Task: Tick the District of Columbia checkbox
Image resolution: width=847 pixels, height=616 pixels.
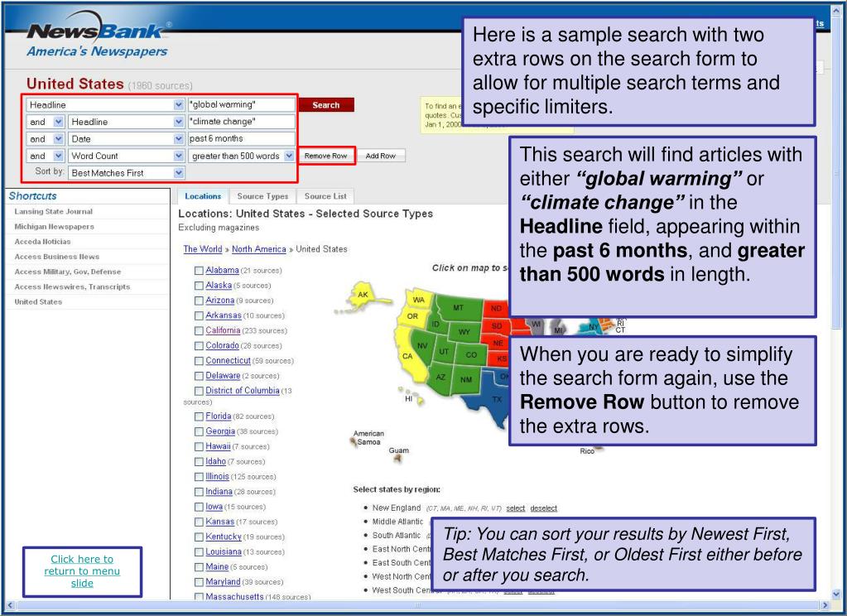Action: click(199, 391)
